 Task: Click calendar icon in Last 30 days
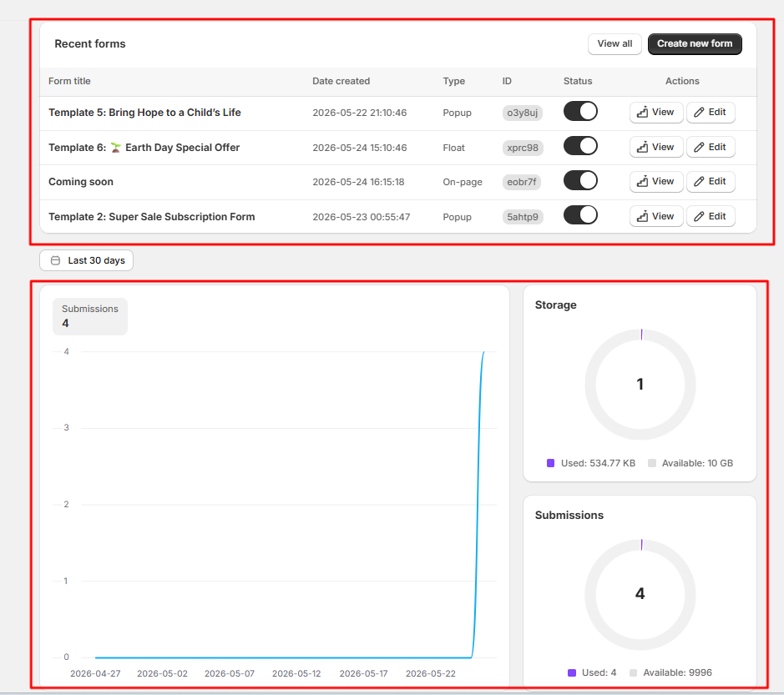(55, 260)
